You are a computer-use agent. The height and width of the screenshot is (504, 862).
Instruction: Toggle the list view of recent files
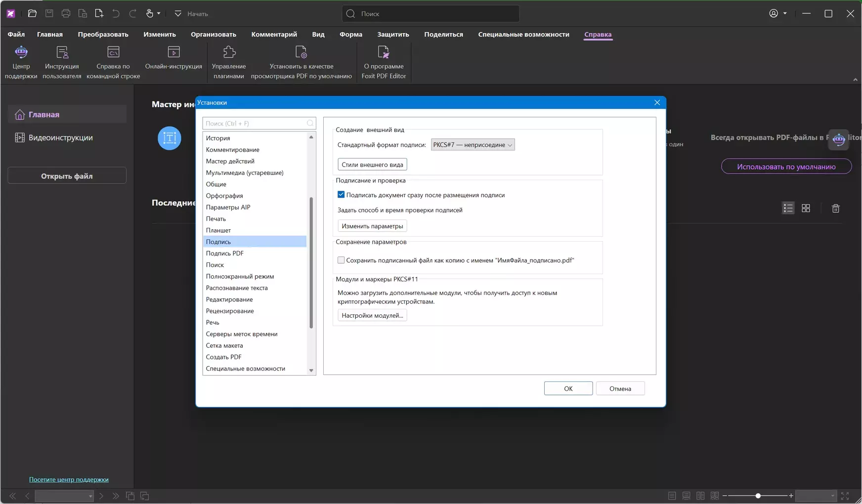click(788, 209)
